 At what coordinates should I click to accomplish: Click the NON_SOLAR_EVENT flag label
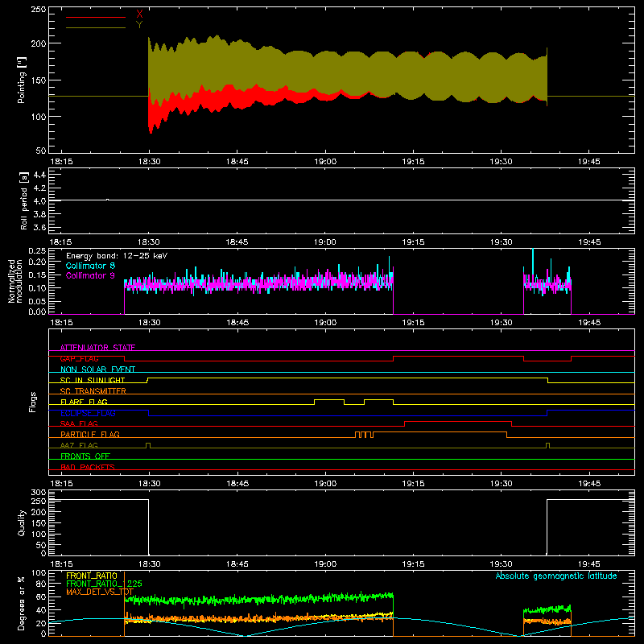click(97, 369)
